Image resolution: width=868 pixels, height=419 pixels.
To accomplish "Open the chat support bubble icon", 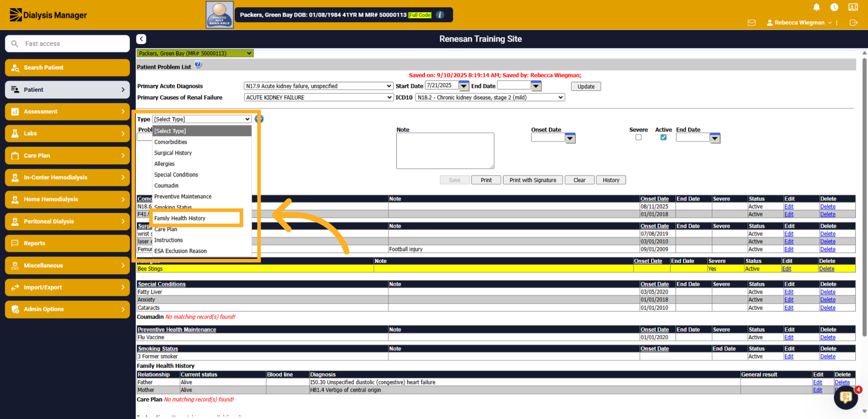I will click(846, 397).
